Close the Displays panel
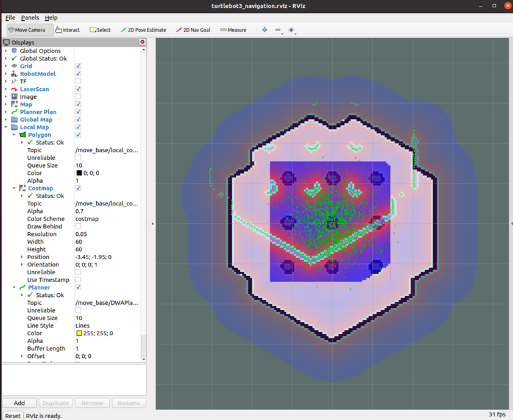This screenshot has height=420, width=513. [x=143, y=42]
